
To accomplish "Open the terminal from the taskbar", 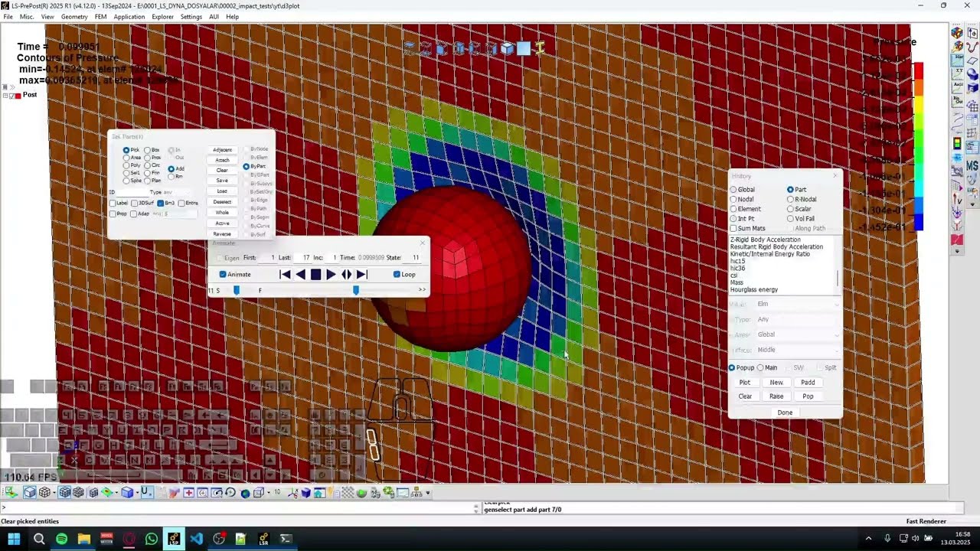I will tap(286, 539).
